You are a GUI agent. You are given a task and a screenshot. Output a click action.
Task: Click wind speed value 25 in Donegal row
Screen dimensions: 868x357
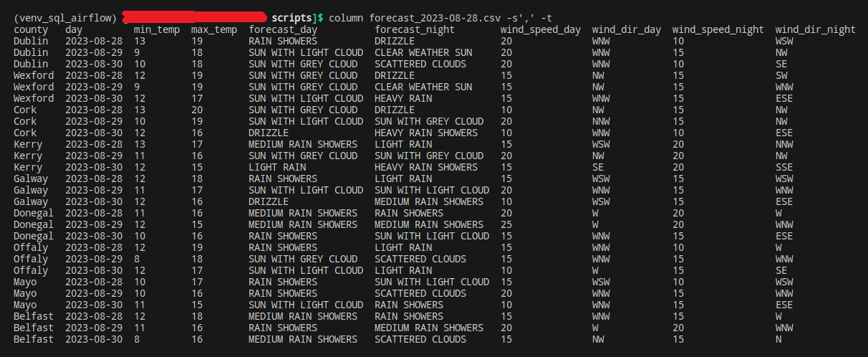506,224
